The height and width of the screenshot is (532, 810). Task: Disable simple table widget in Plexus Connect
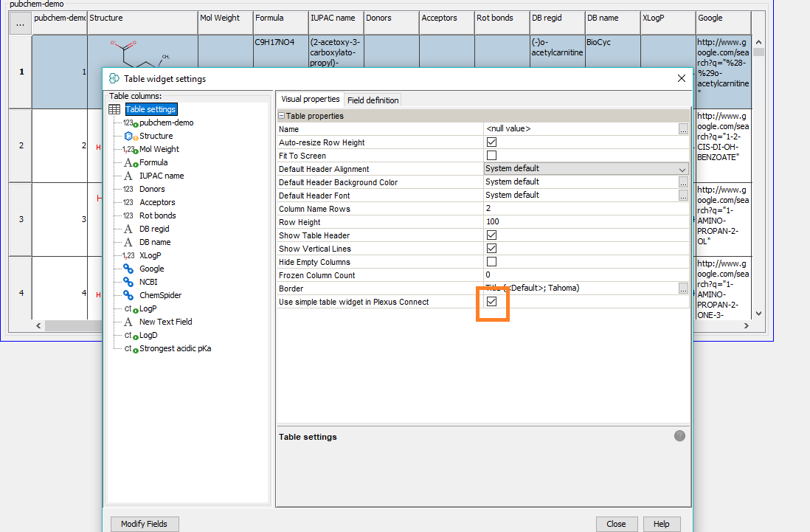point(492,302)
